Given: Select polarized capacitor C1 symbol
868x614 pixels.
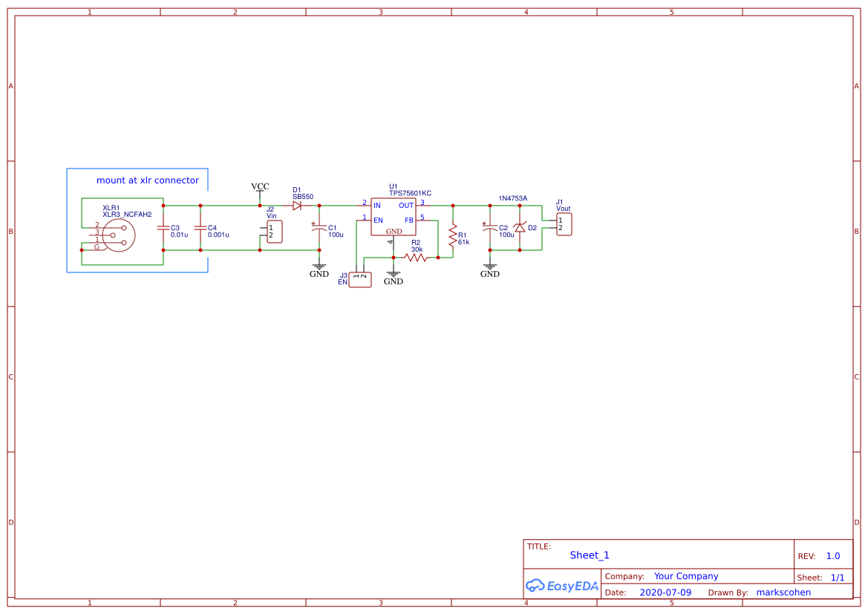Looking at the screenshot, I should coord(319,227).
